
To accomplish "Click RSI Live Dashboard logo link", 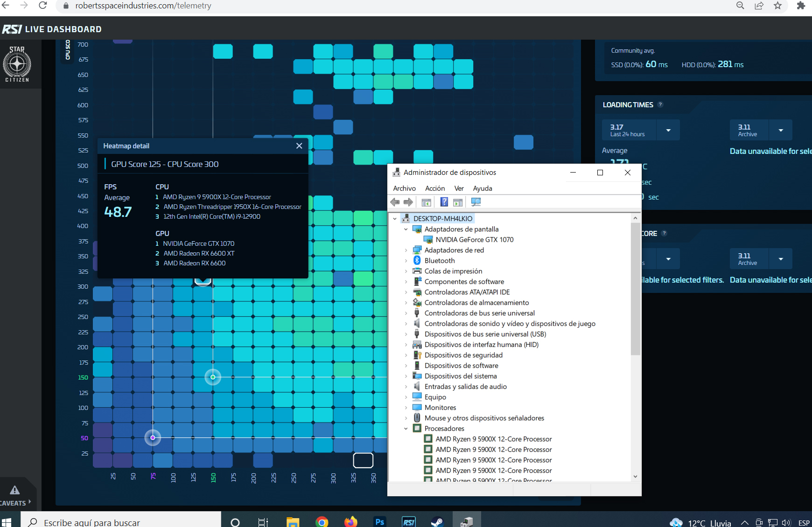I will click(x=52, y=29).
